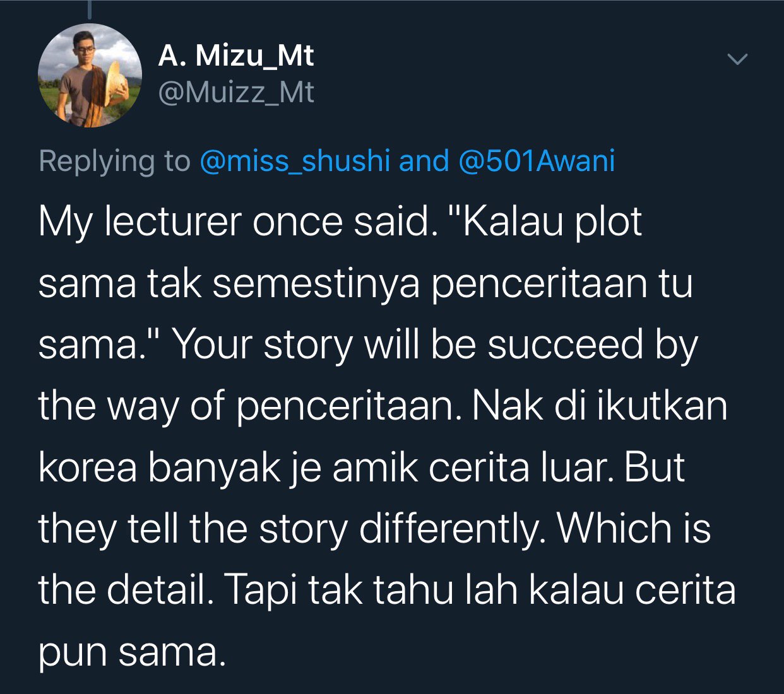Click the phrase "Which is" in the tweet
The image size is (784, 694).
tap(633, 528)
